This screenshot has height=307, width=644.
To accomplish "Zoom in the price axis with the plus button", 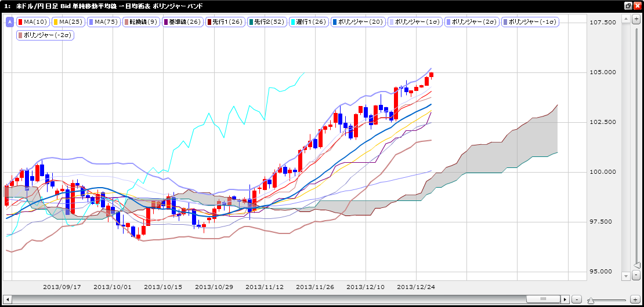I will pyautogui.click(x=636, y=19).
